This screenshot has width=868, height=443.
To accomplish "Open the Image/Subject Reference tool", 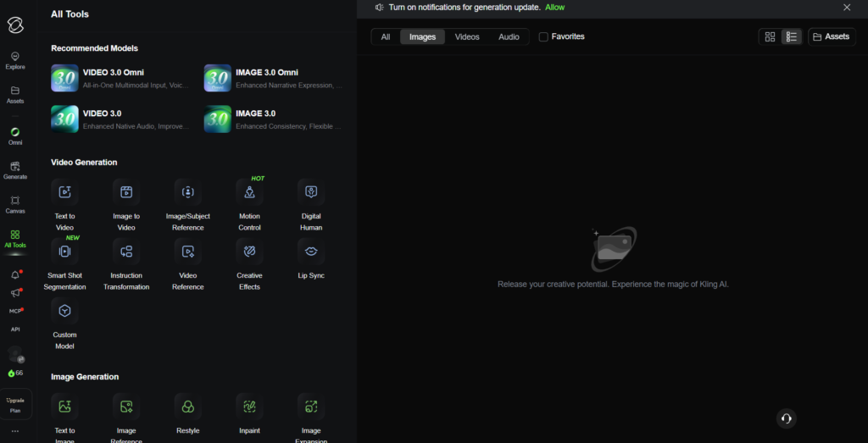I will click(188, 205).
